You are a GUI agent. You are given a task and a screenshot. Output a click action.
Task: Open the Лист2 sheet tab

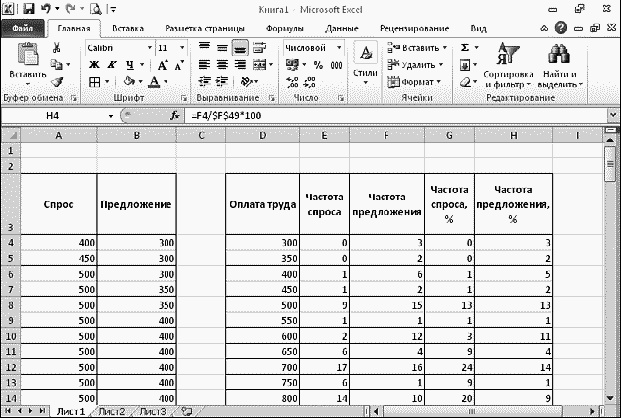click(x=111, y=410)
